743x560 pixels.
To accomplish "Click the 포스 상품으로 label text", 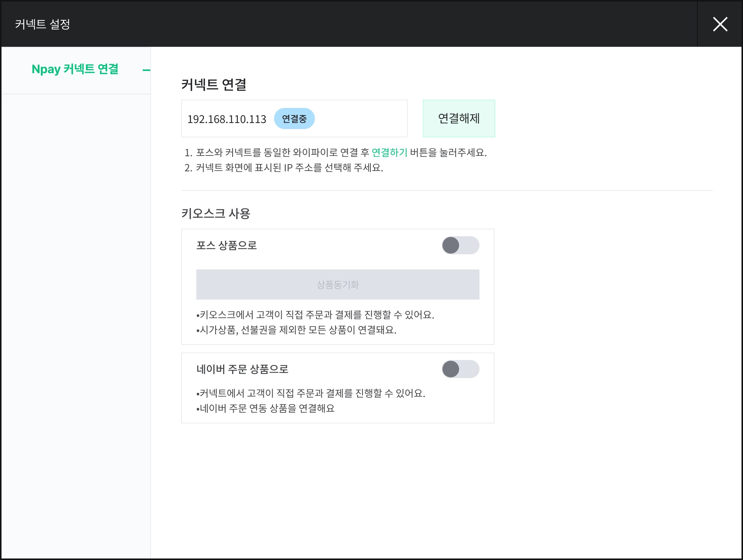I will tap(227, 245).
